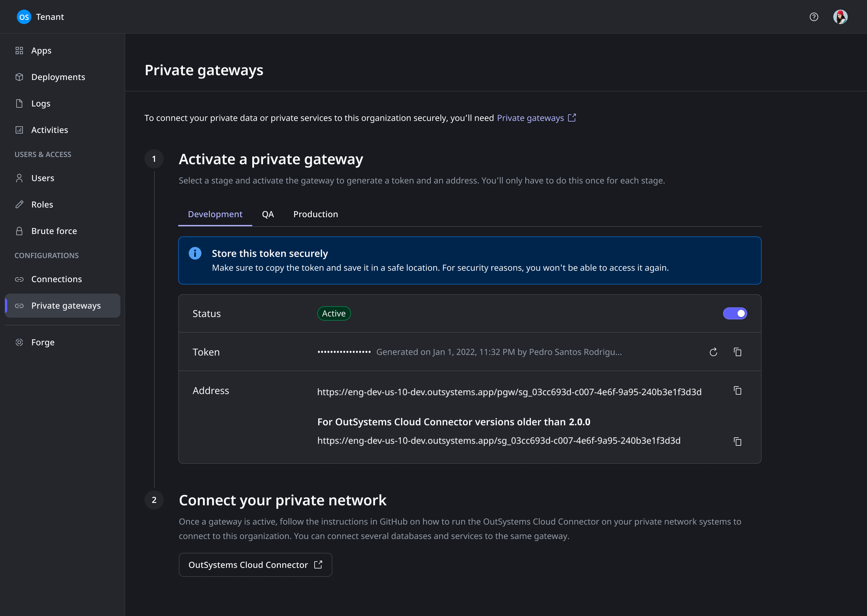867x616 pixels.
Task: Open the Brute force settings page
Action: (54, 231)
